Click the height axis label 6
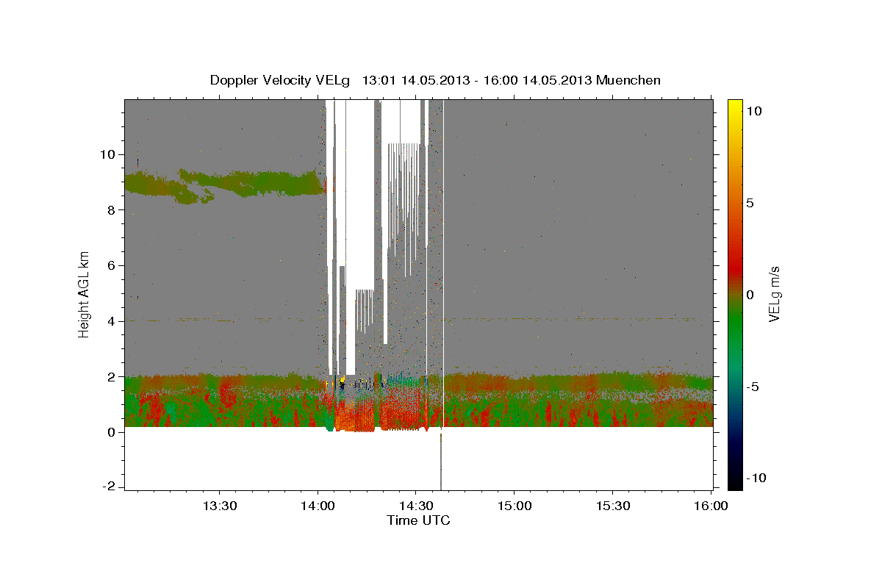Screen dimensions: 882x588 (112, 266)
